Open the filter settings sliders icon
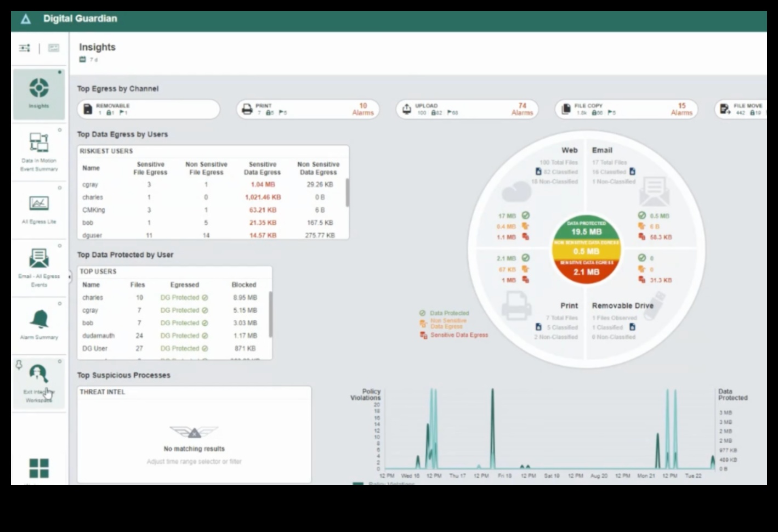The height and width of the screenshot is (532, 778). 25,48
